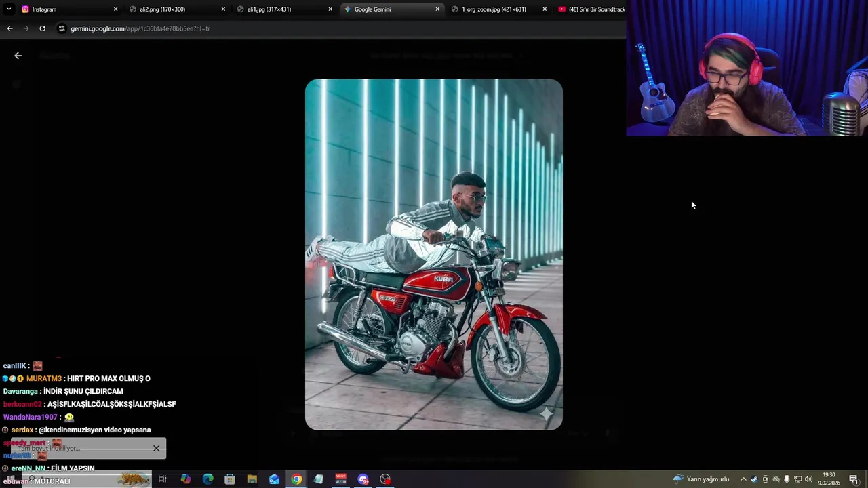Click the microphone tray icon
868x488 pixels.
tap(787, 479)
